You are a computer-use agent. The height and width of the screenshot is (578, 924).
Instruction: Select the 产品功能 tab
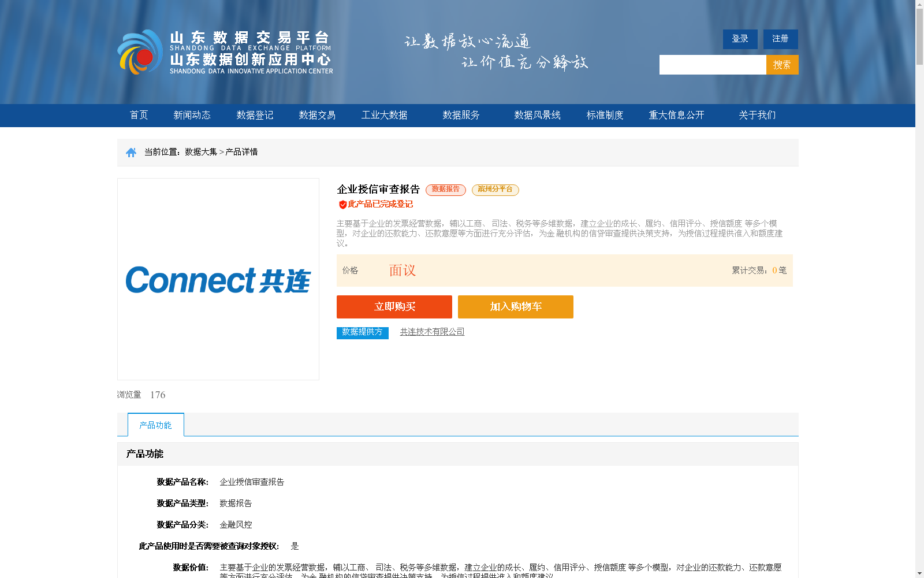(x=156, y=425)
